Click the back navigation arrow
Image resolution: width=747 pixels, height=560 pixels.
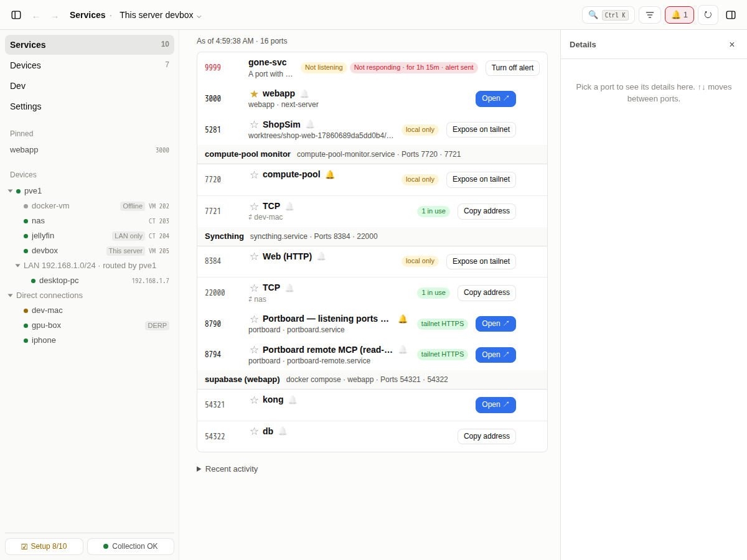pyautogui.click(x=35, y=16)
